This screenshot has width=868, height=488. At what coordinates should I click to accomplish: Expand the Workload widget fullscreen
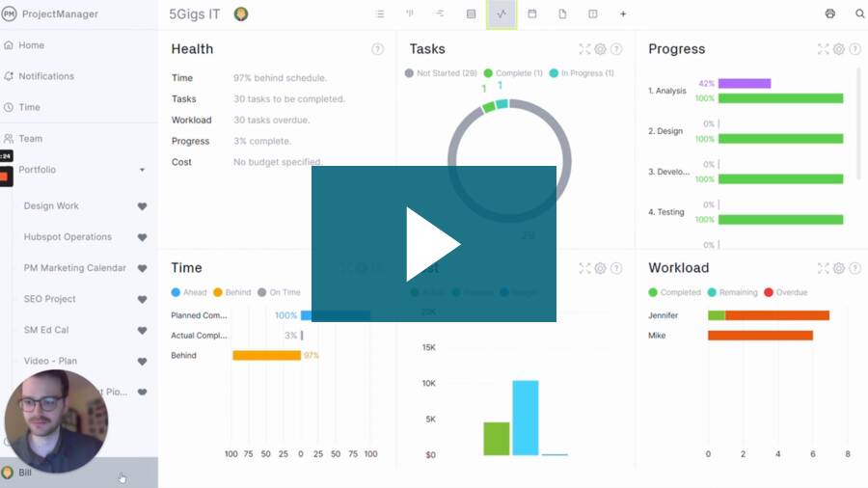824,268
